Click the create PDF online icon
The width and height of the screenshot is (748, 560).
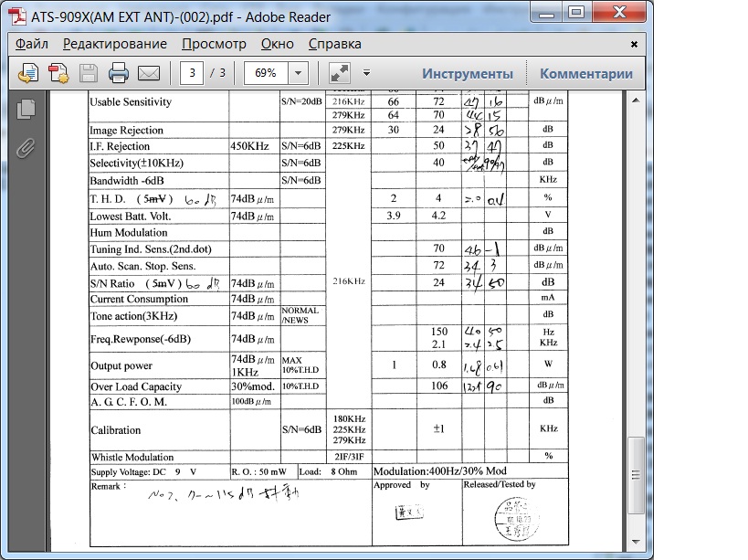pyautogui.click(x=28, y=73)
